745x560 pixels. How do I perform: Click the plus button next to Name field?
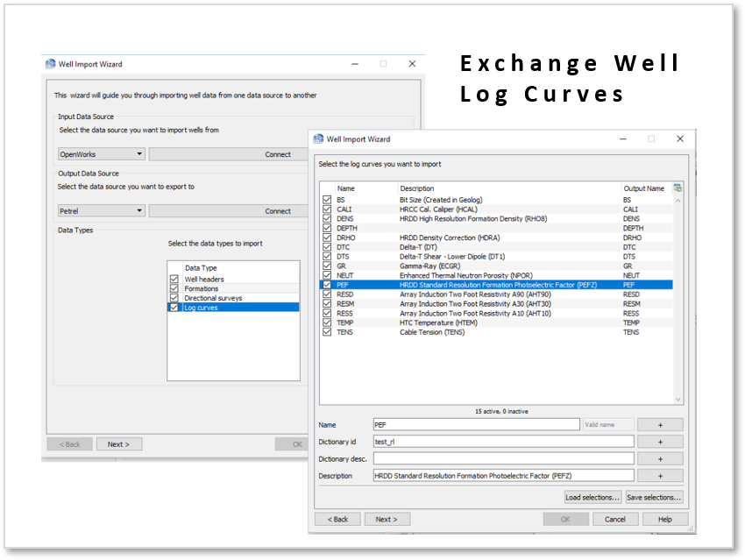(x=660, y=424)
